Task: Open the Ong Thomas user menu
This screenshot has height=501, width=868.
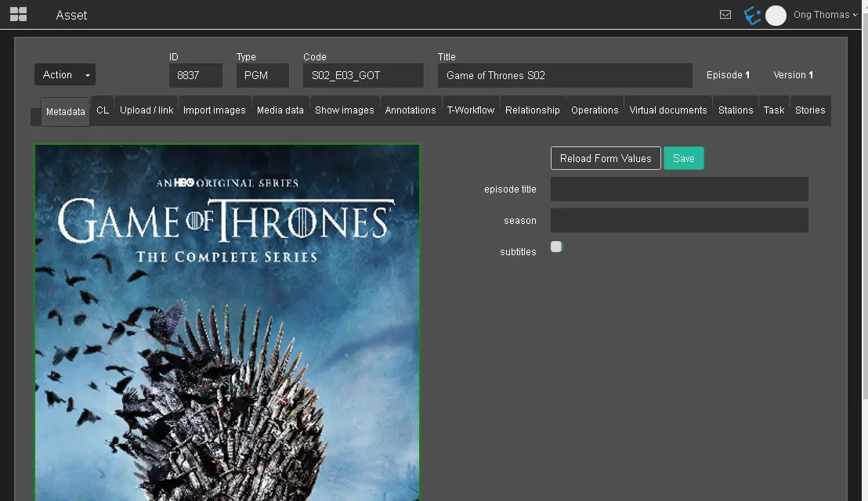Action: 825,15
